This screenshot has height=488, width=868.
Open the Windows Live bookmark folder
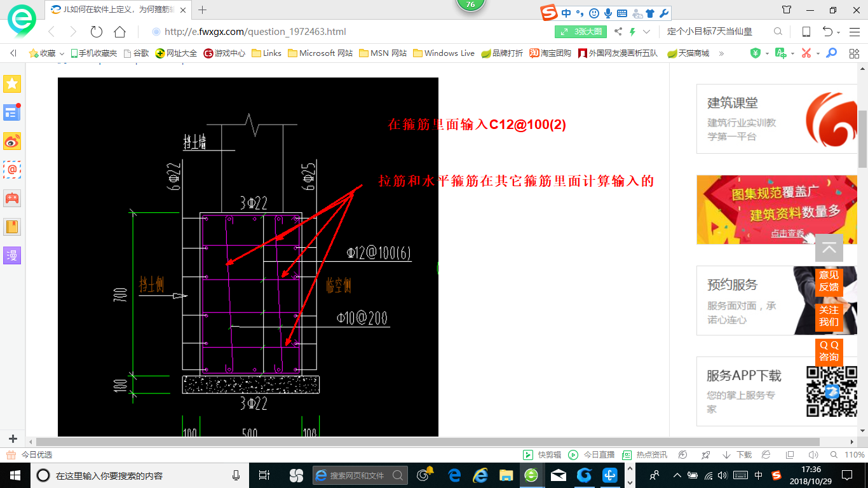pos(444,53)
